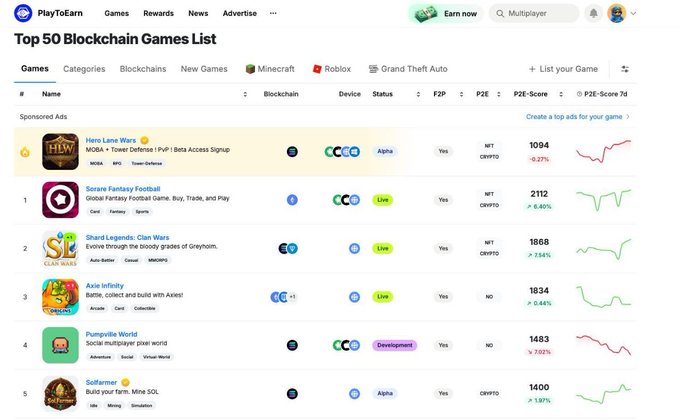This screenshot has width=680, height=420.
Task: Click the Multiplayer search field
Action: [534, 13]
